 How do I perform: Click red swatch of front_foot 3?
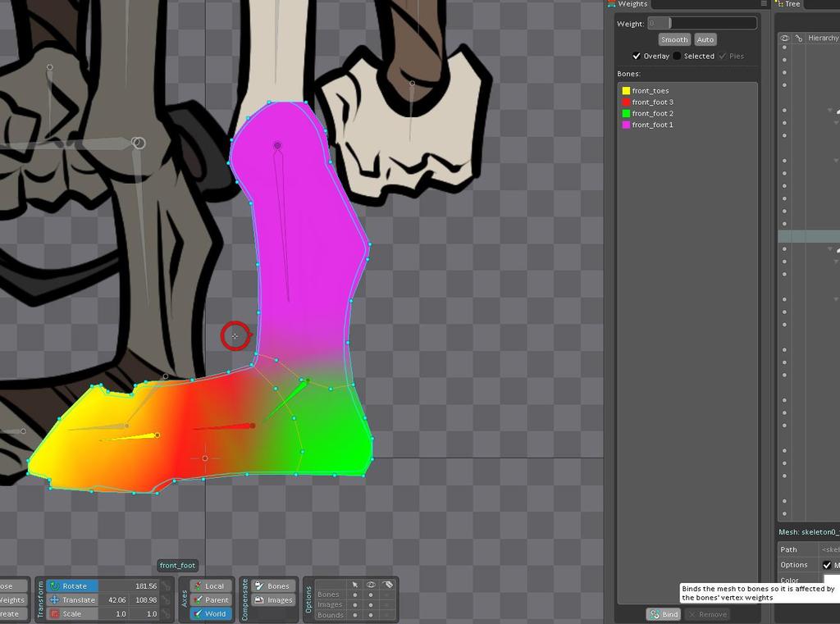[626, 102]
